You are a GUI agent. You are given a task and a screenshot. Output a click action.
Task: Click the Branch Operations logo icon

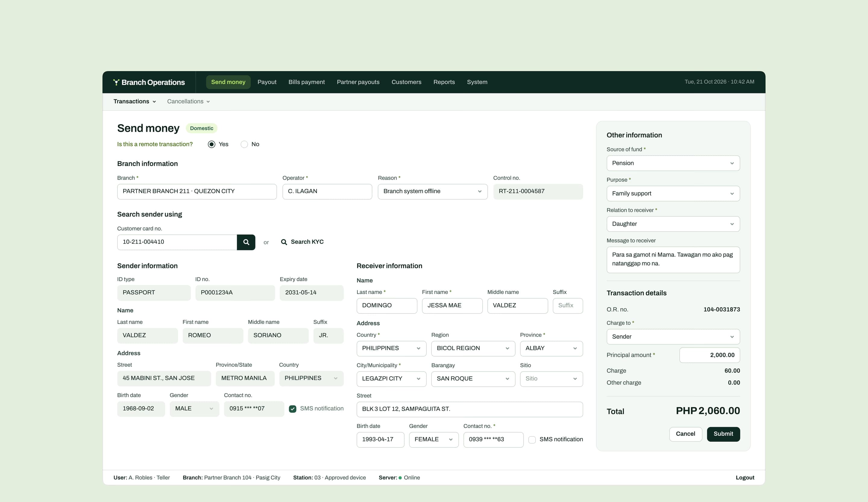(x=116, y=82)
